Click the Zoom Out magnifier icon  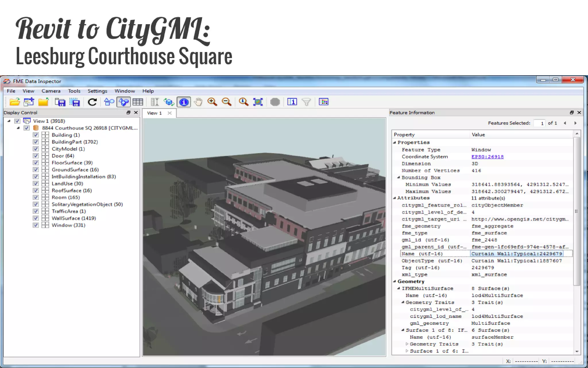point(227,102)
